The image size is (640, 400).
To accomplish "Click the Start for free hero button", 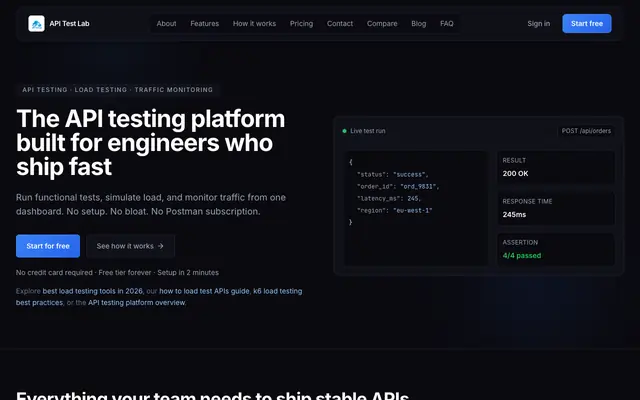I will pos(48,246).
